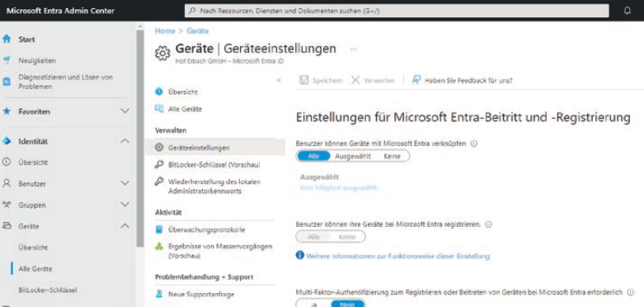Screen dimensions: 644x307
Task: Open Alle Geräte in left sidebar
Action: point(35,269)
